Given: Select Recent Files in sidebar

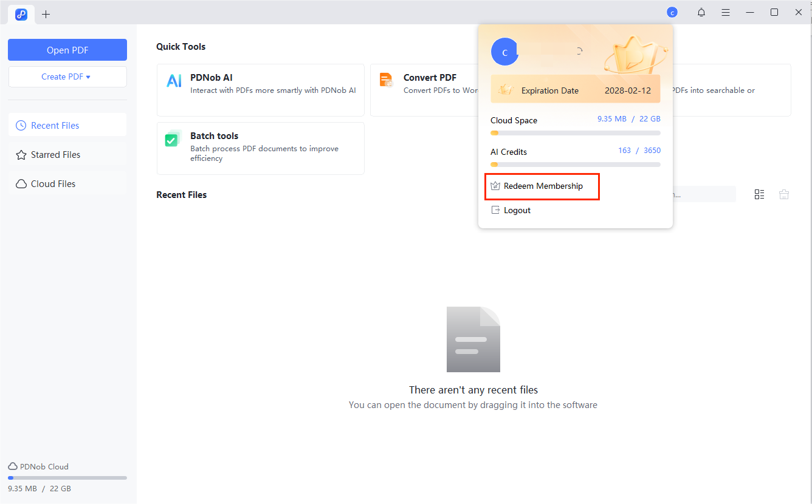Looking at the screenshot, I should [67, 125].
